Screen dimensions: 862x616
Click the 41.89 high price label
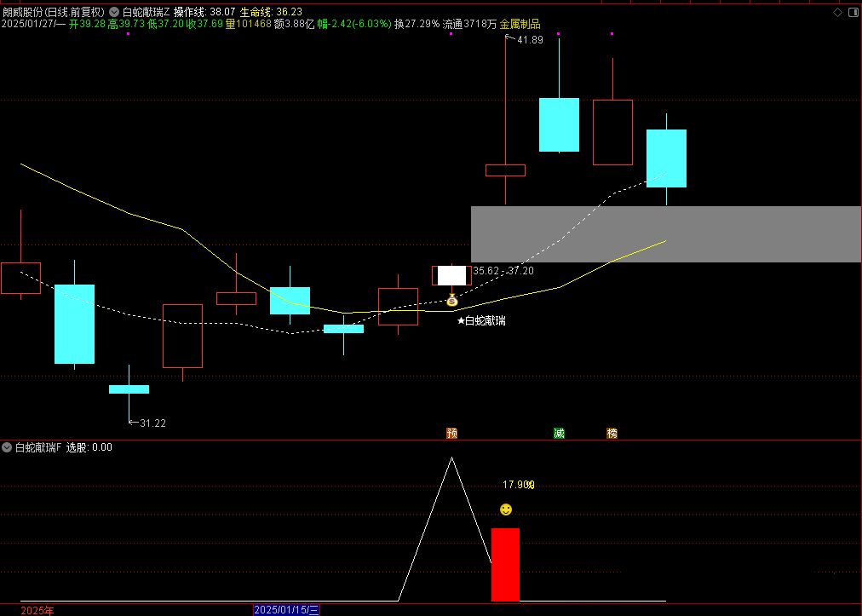pos(530,40)
